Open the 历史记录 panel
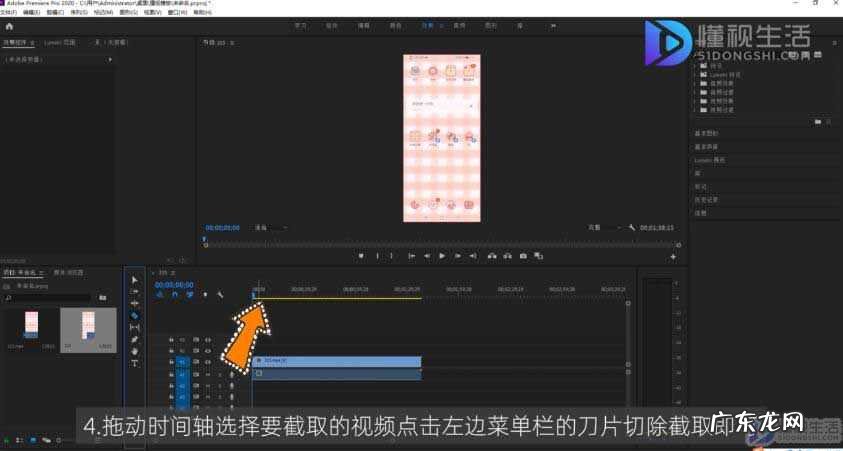Viewport: 843px width, 451px height. pyautogui.click(x=706, y=200)
